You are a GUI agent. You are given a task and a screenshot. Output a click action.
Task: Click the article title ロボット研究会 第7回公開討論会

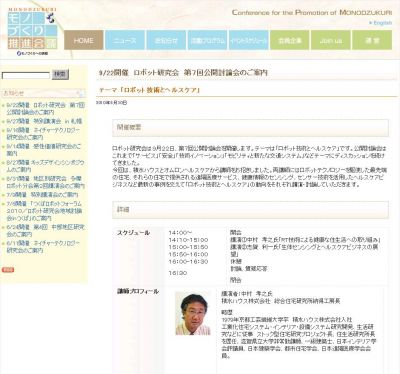tap(184, 73)
